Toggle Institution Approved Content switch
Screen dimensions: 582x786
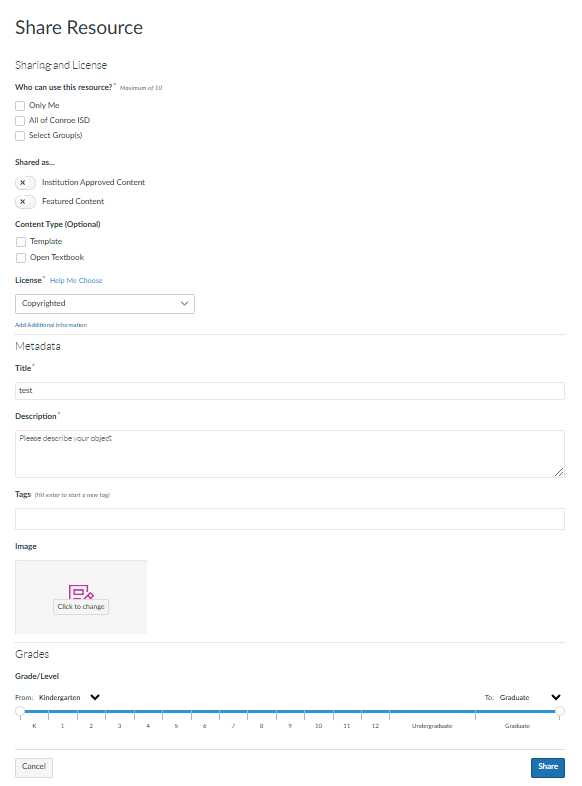click(25, 183)
